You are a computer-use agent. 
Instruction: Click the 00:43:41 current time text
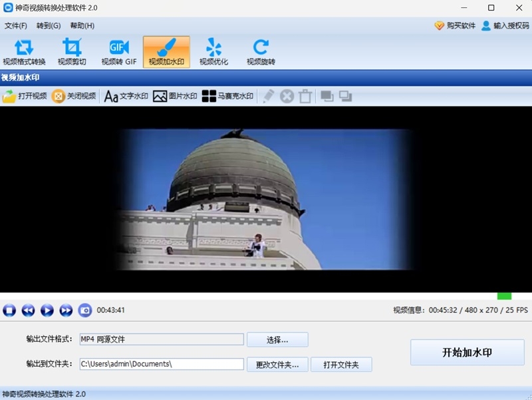point(110,310)
